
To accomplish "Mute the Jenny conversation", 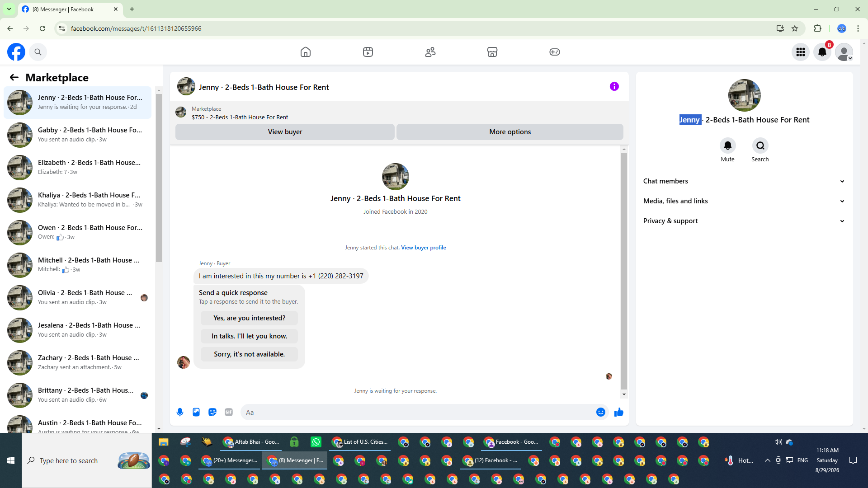I will coord(728,145).
